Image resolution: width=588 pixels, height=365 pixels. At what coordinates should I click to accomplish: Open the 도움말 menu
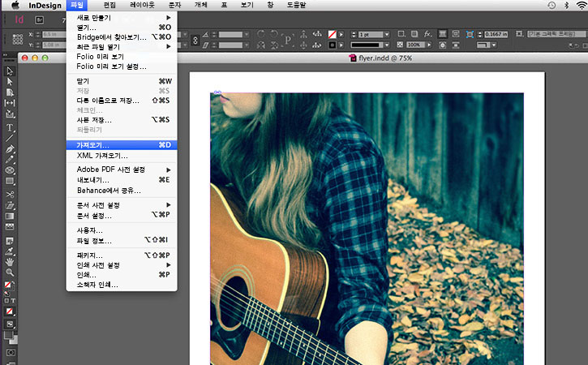click(x=296, y=5)
